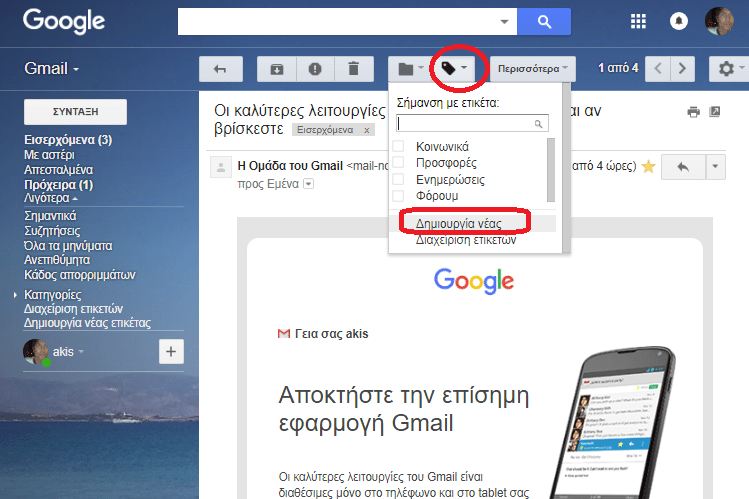This screenshot has height=499, width=749.
Task: Open Κάδος απορριμμάτων trash folder
Action: (80, 275)
